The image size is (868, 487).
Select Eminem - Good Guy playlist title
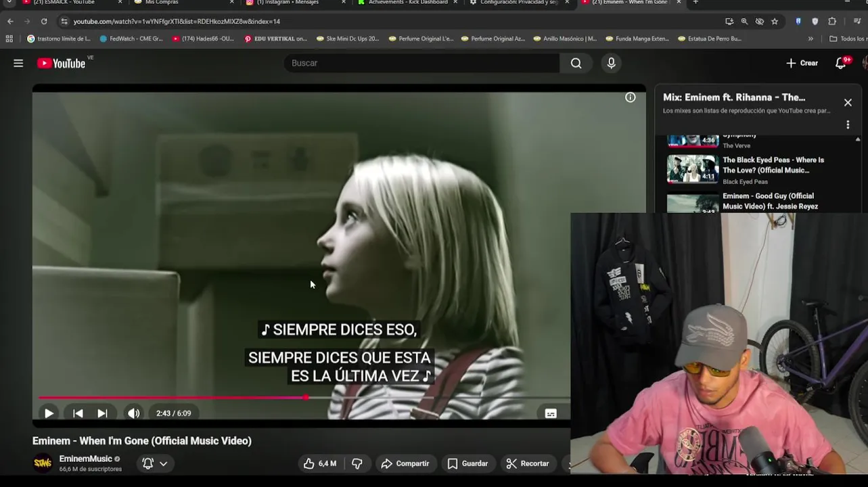[x=770, y=201]
